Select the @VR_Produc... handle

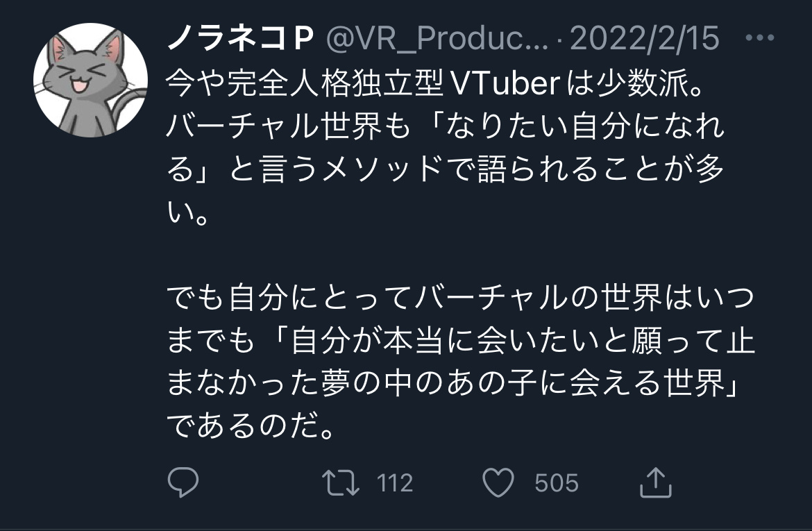[437, 38]
